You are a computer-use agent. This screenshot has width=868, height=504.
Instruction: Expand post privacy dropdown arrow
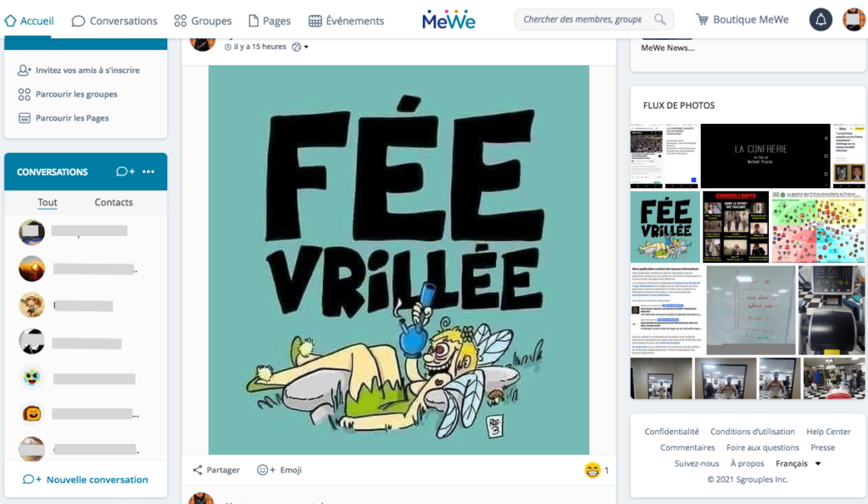(x=306, y=47)
